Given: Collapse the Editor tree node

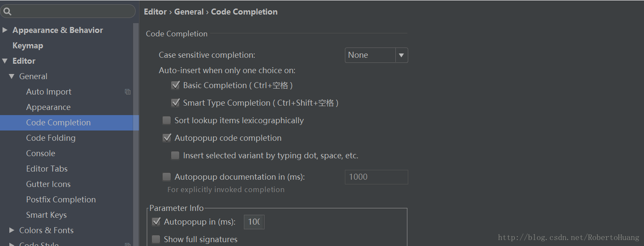Looking at the screenshot, I should click(5, 61).
